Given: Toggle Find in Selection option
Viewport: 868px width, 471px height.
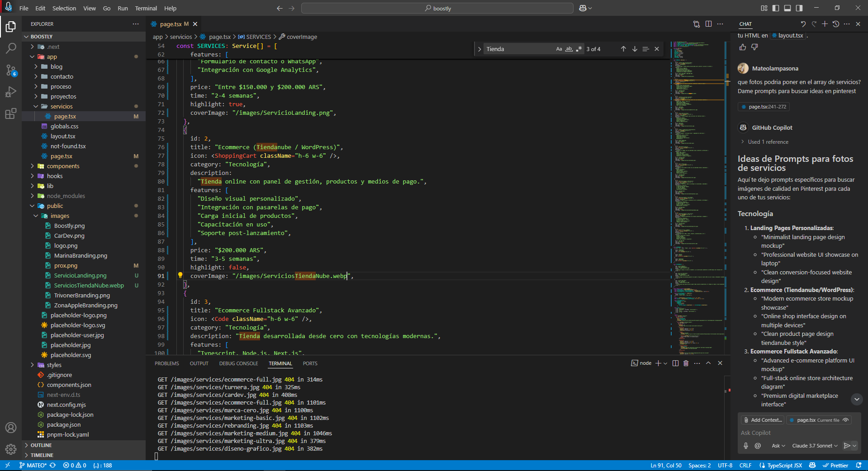Looking at the screenshot, I should point(645,49).
